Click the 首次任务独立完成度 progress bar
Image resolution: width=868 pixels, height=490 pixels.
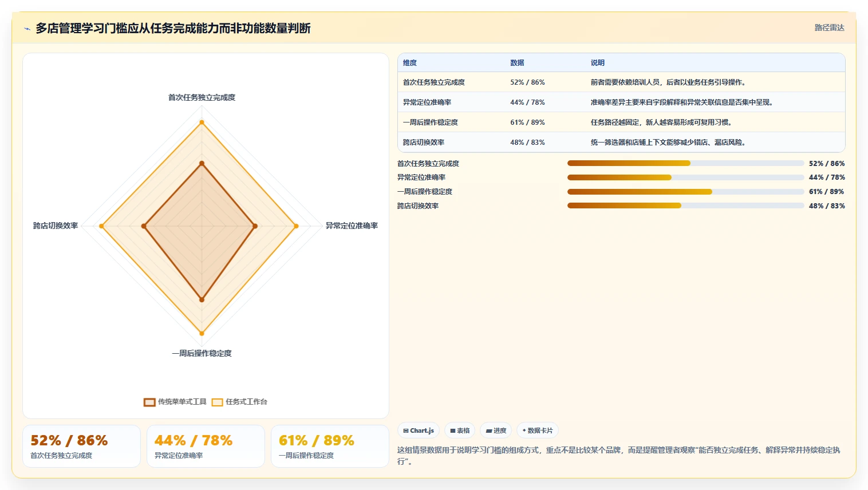point(685,163)
